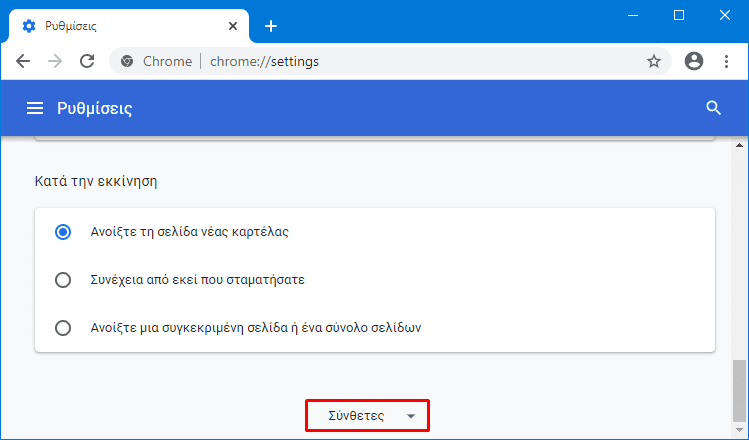This screenshot has height=440, width=749.
Task: Click the settings search magnifier icon
Action: (x=713, y=108)
